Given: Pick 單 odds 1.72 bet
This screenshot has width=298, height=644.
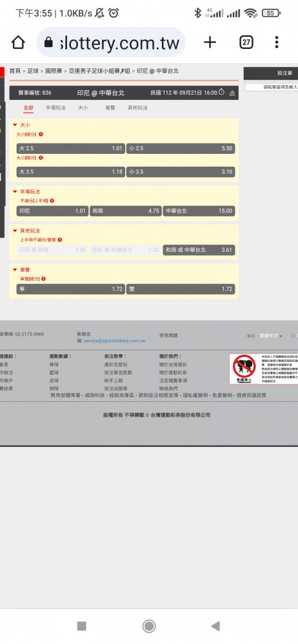Looking at the screenshot, I should pyautogui.click(x=70, y=289).
